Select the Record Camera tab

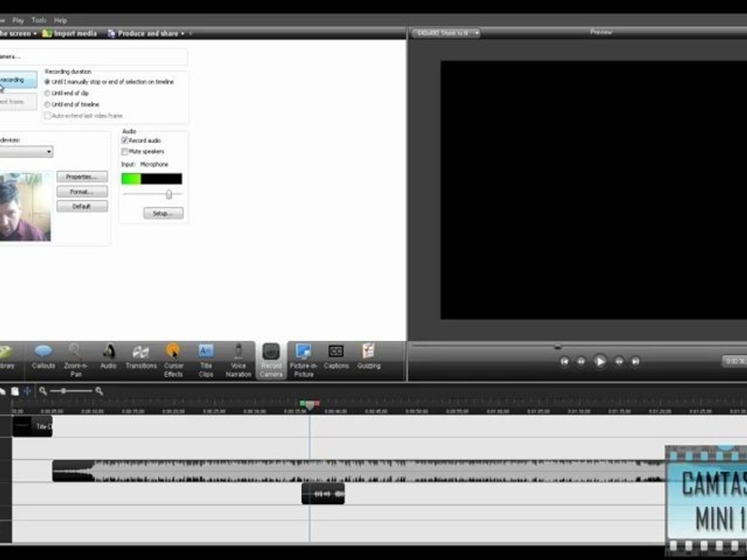271,360
